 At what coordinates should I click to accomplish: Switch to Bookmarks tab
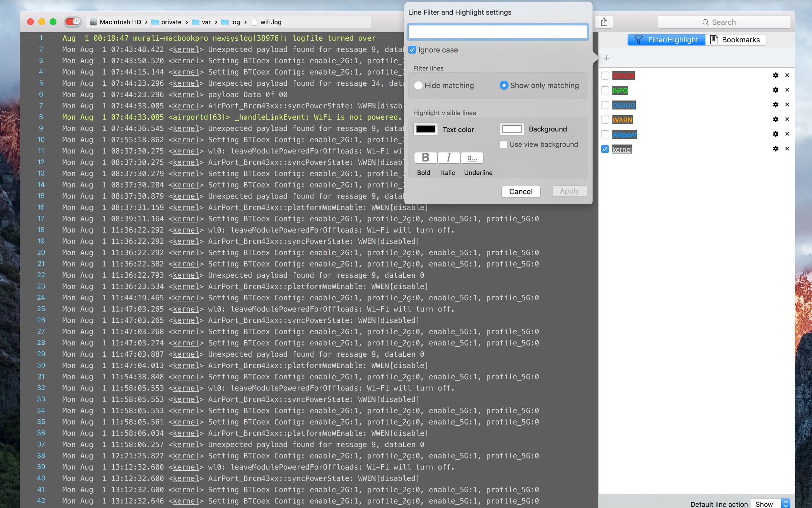coord(736,40)
